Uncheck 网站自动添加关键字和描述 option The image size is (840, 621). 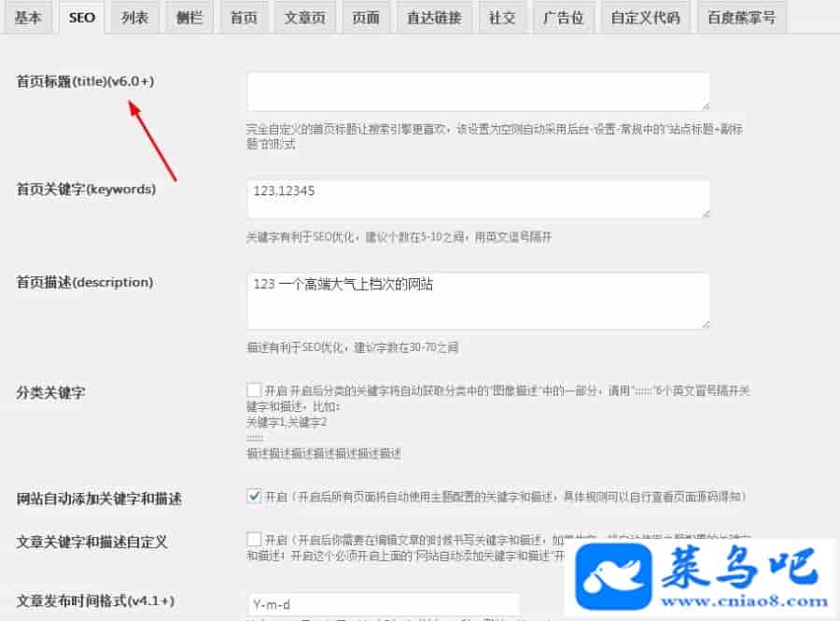[x=254, y=496]
